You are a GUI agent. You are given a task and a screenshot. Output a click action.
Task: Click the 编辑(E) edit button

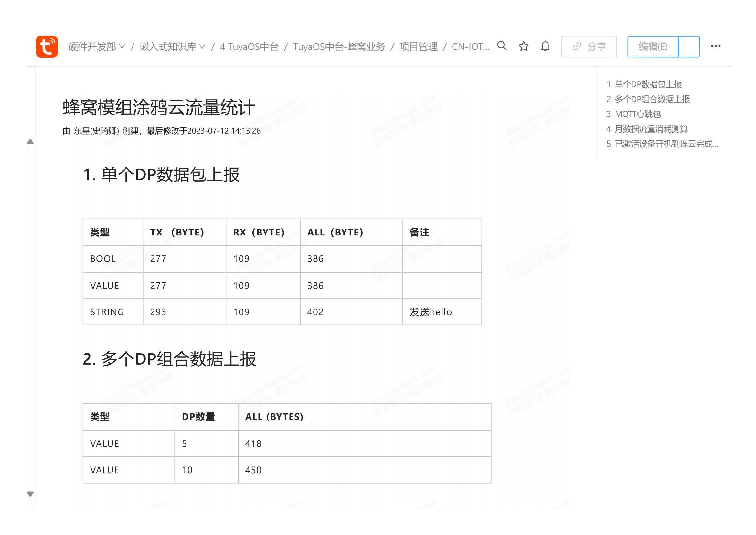[x=653, y=47]
